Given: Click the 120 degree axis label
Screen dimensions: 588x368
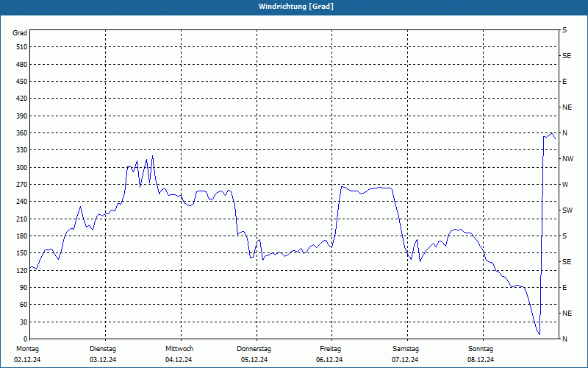Looking at the screenshot, I should tap(22, 270).
